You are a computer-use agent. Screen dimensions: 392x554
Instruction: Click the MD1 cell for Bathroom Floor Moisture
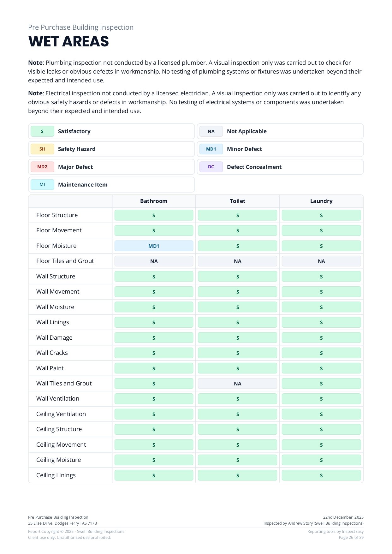tap(154, 246)
